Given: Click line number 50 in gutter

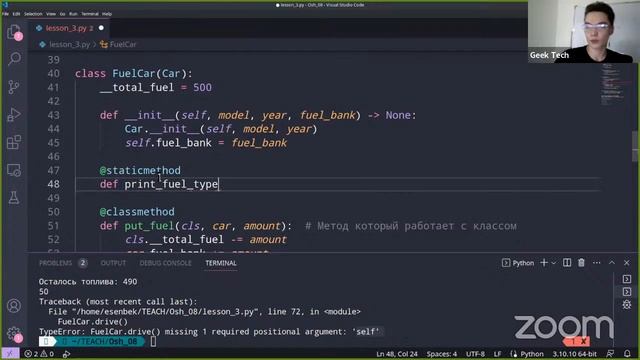Looking at the screenshot, I should coord(54,212).
